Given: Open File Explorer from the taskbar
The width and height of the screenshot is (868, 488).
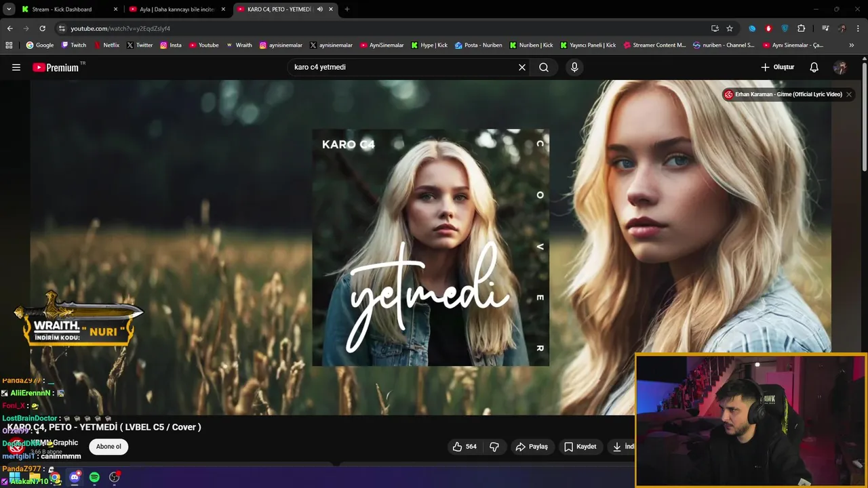Looking at the screenshot, I should 35,477.
